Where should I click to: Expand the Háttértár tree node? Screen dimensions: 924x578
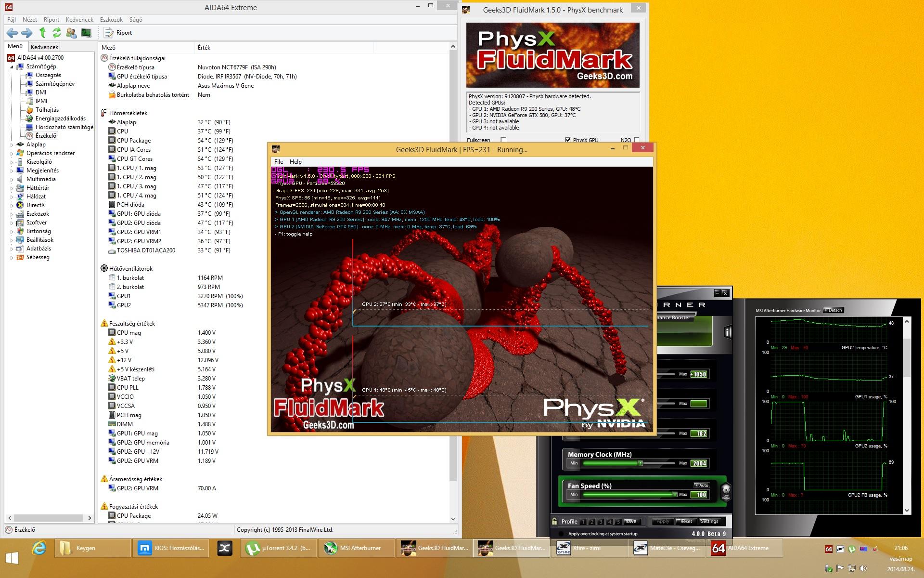(12, 188)
